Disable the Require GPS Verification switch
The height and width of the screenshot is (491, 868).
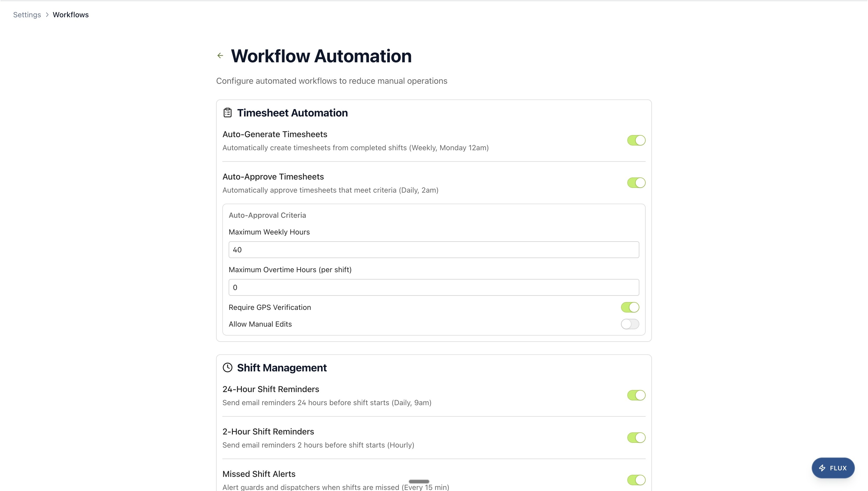click(x=630, y=307)
